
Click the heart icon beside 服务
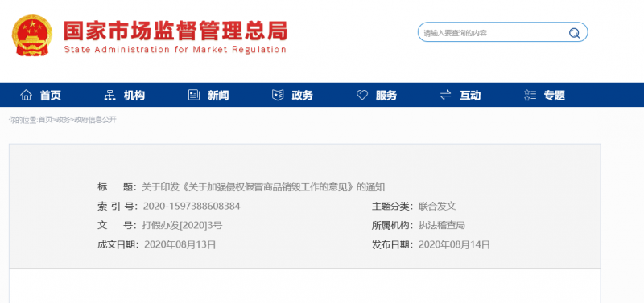[x=361, y=95]
